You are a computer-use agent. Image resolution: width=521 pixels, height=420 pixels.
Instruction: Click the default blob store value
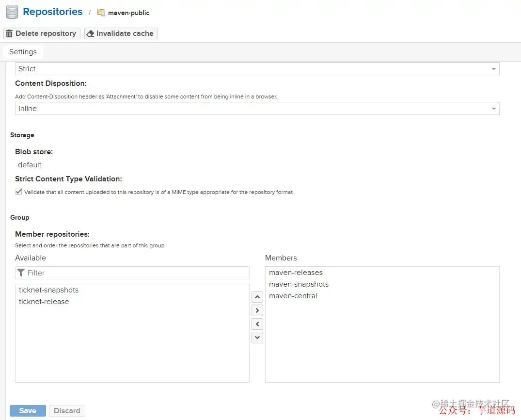[30, 165]
